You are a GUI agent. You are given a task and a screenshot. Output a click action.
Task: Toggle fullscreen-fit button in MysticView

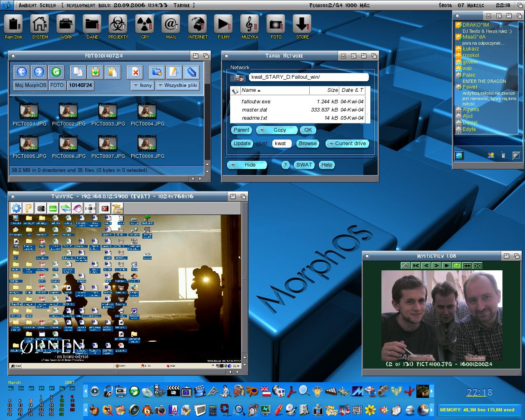pyautogui.click(x=477, y=266)
